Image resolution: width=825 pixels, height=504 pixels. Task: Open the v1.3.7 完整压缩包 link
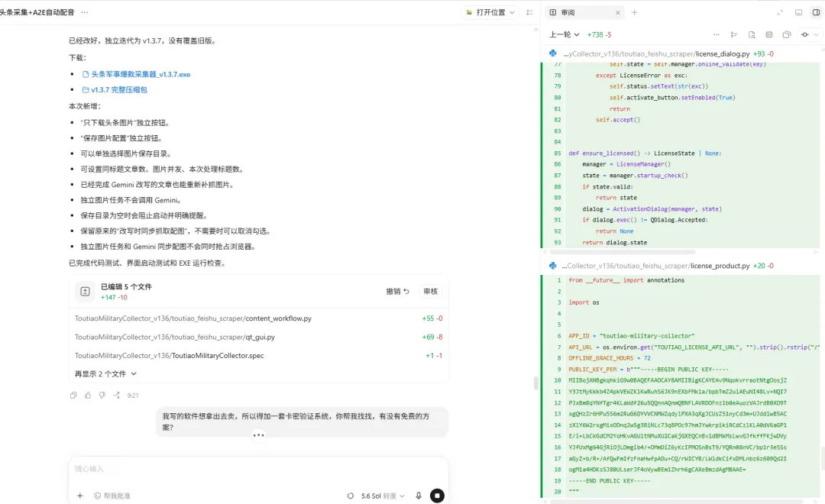(115, 90)
